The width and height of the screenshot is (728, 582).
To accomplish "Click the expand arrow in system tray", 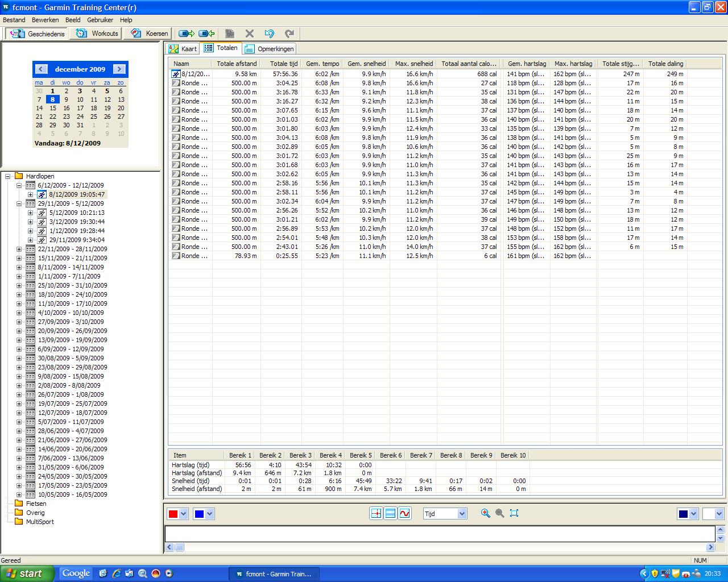I will (x=644, y=574).
